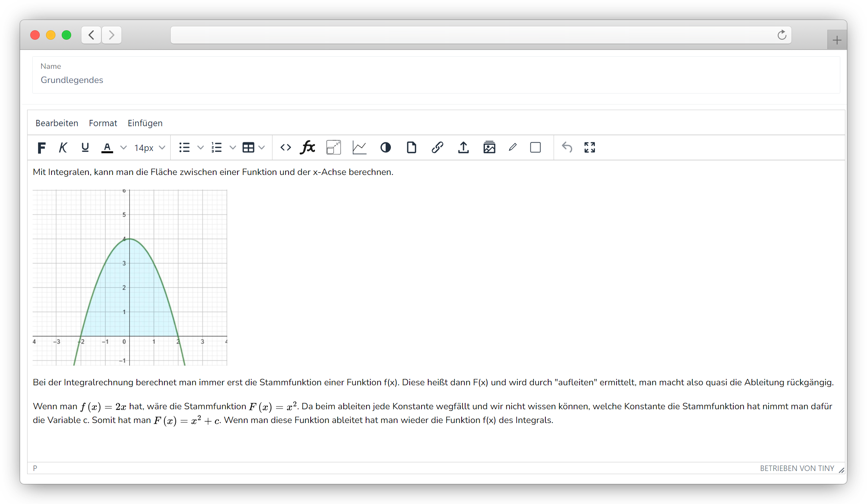867x504 pixels.
Task: Go forward in the browser
Action: [112, 35]
